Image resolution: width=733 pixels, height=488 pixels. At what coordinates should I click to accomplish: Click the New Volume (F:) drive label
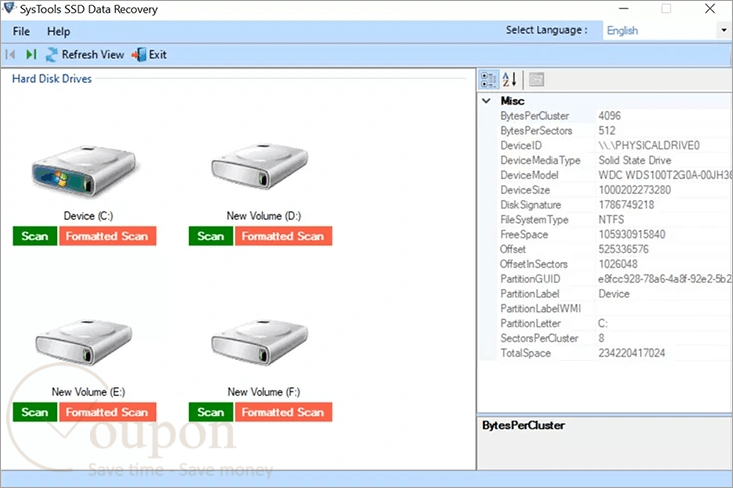(264, 392)
